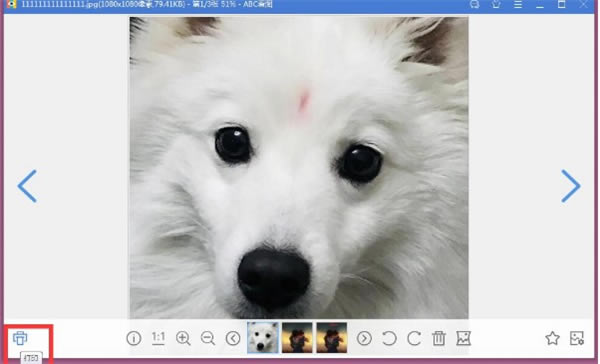Go to next image via small circled right arrow
Viewport: 600px width, 364px height.
pos(364,338)
